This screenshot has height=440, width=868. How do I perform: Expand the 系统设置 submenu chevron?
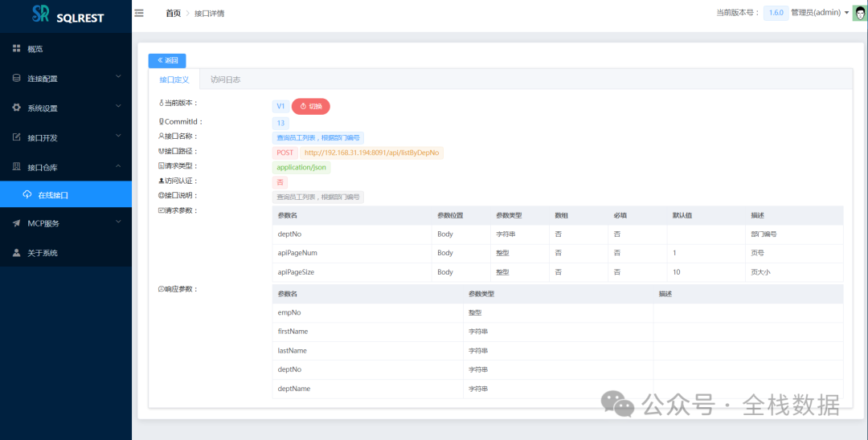point(118,107)
